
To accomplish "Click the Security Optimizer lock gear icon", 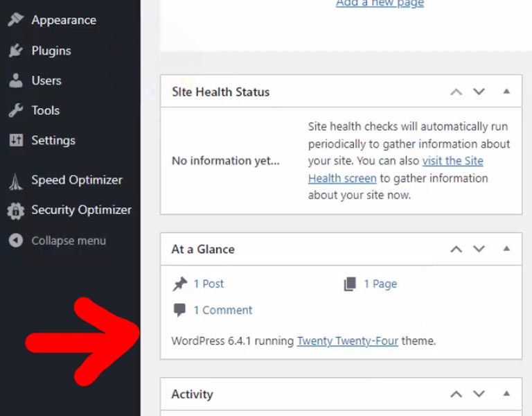I will click(x=16, y=211).
